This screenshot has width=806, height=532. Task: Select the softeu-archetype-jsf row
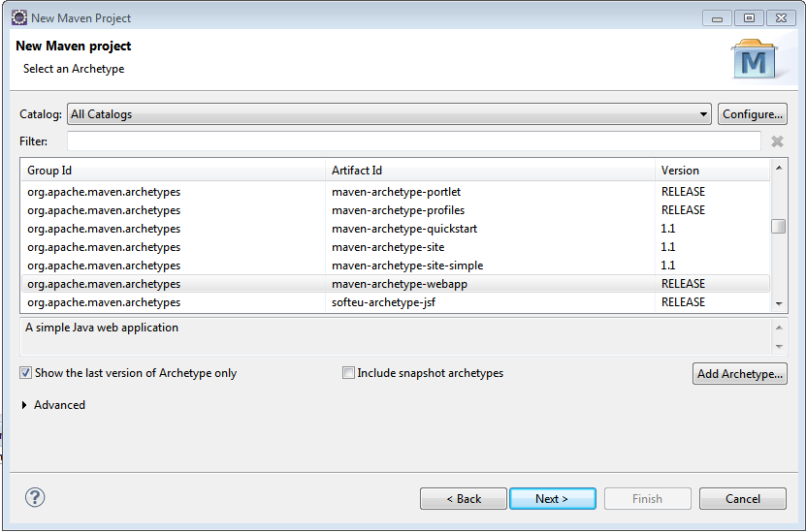[x=396, y=302]
